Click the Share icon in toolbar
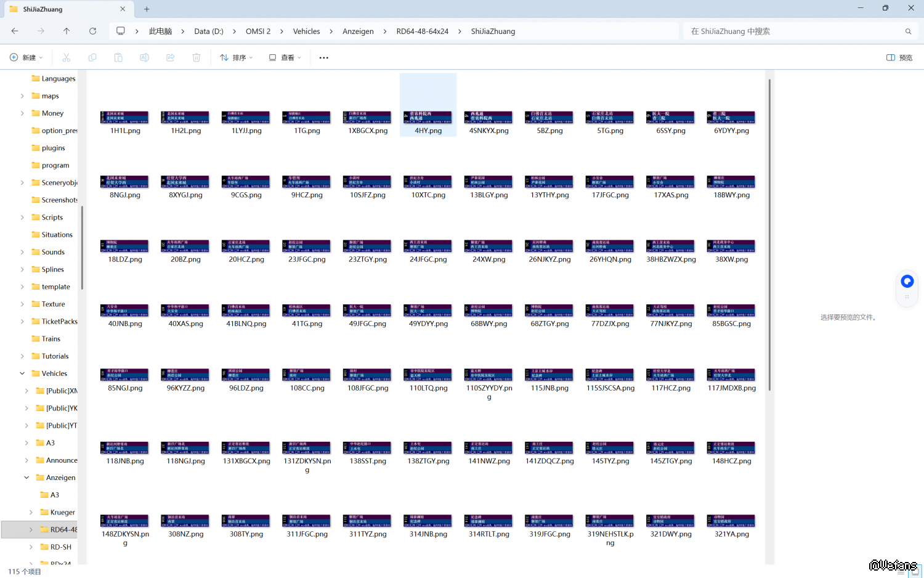The height and width of the screenshot is (578, 924). [171, 57]
